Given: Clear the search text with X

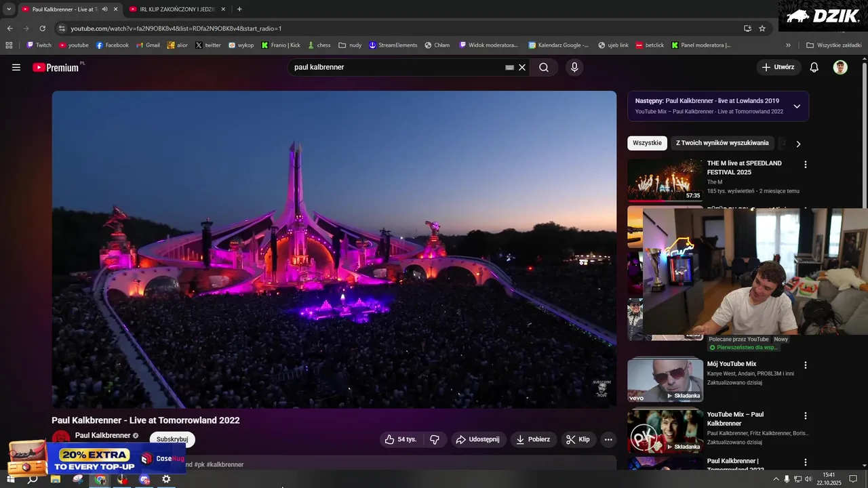Looking at the screenshot, I should coord(522,67).
